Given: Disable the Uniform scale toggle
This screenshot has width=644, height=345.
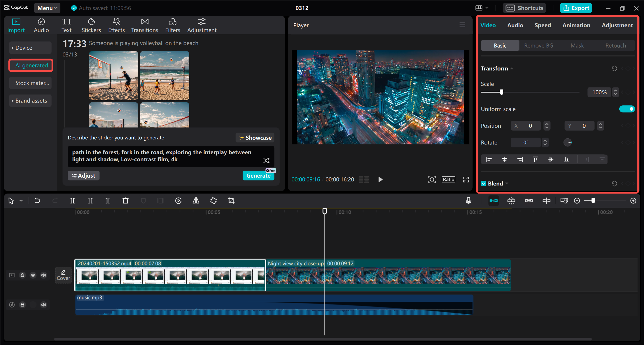Looking at the screenshot, I should 627,109.
